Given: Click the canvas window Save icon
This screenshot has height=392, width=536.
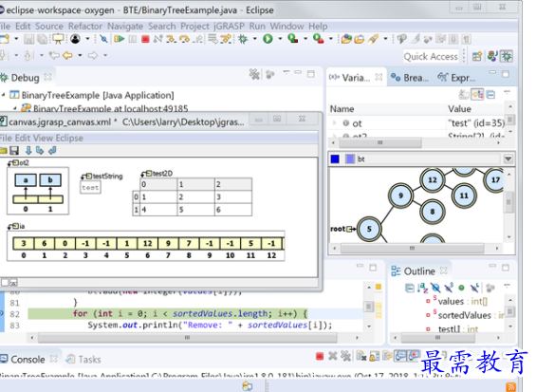Looking at the screenshot, I should [14, 151].
